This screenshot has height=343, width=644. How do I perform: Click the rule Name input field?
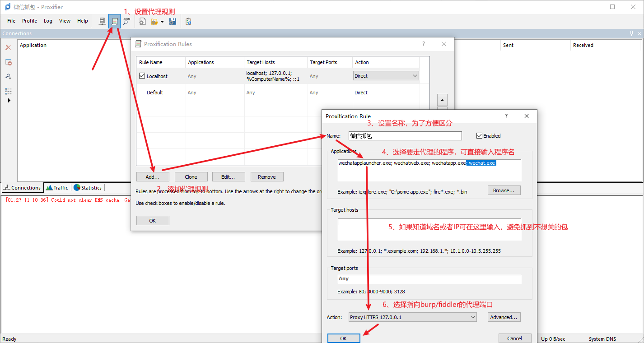tap(405, 136)
